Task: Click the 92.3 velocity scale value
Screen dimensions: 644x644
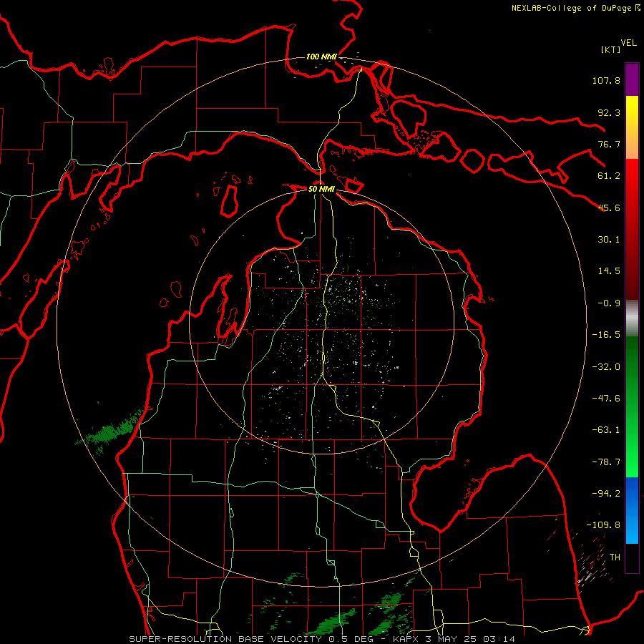Action: pos(609,112)
